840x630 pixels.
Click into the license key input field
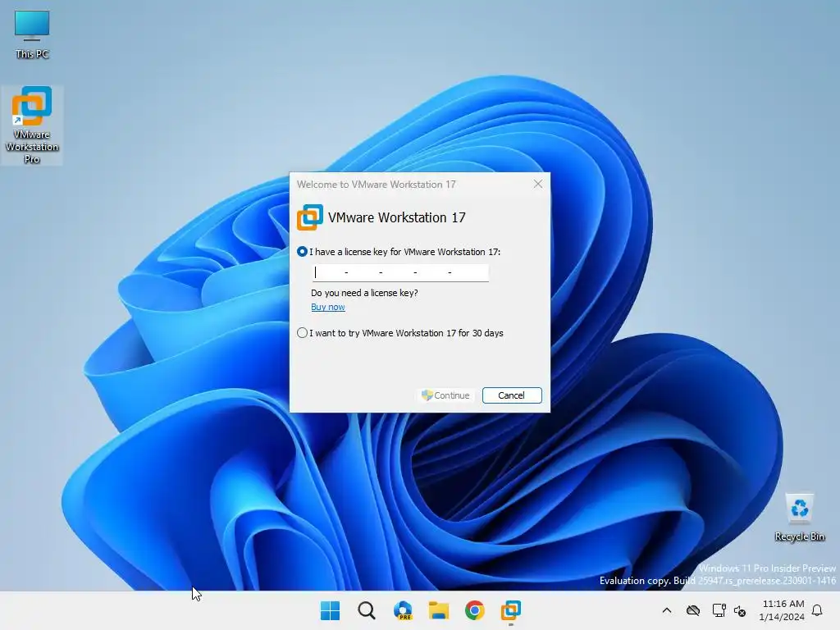(400, 272)
